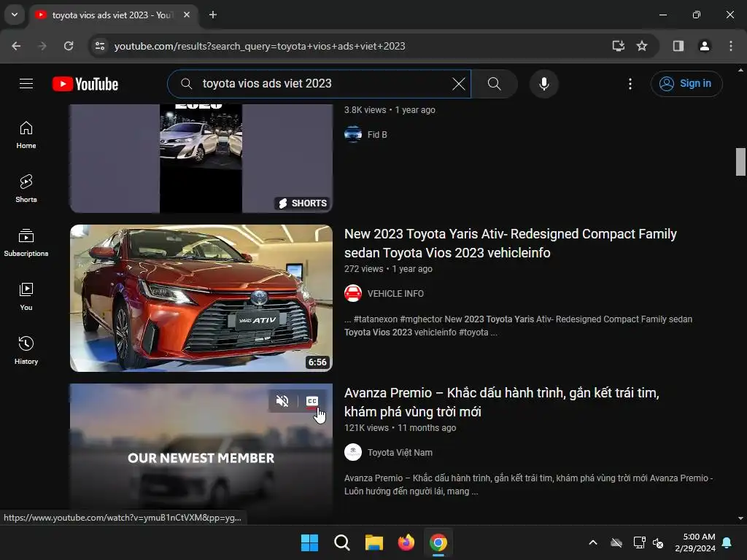Open the Toyota Việt Nam channel avatar

pyautogui.click(x=353, y=452)
